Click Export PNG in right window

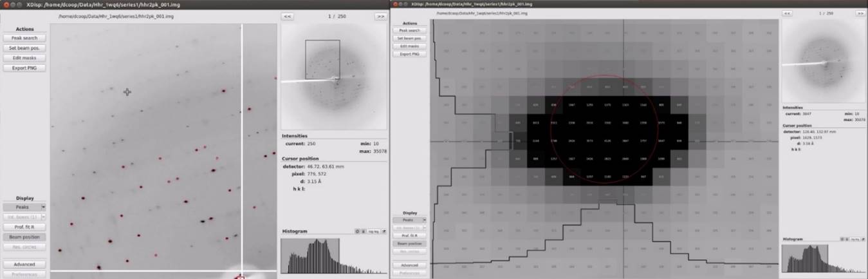(409, 53)
